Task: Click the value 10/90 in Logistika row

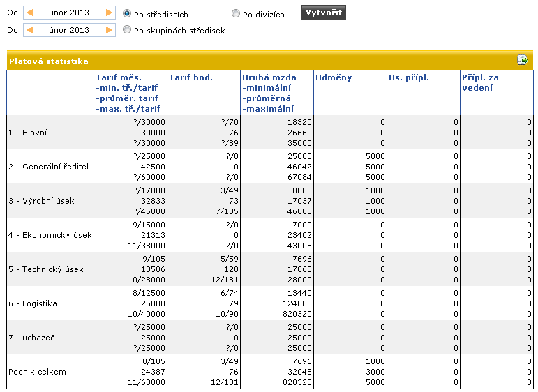Action: point(227,314)
